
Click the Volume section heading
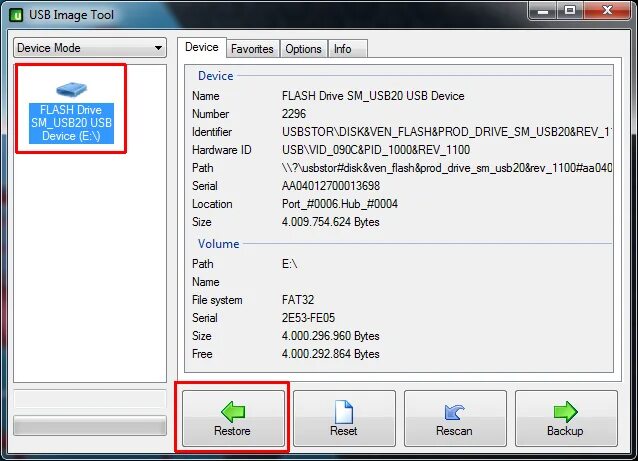tap(218, 244)
